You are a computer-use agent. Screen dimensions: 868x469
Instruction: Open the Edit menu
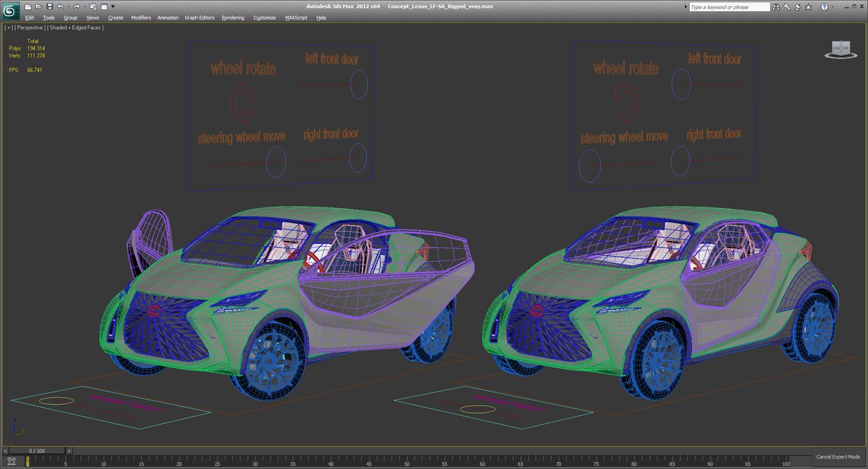click(x=29, y=18)
